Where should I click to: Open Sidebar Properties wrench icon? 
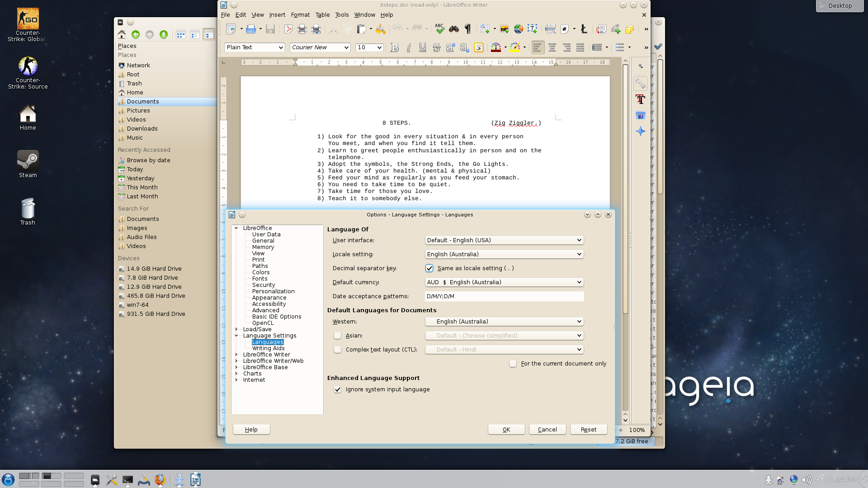pyautogui.click(x=640, y=84)
